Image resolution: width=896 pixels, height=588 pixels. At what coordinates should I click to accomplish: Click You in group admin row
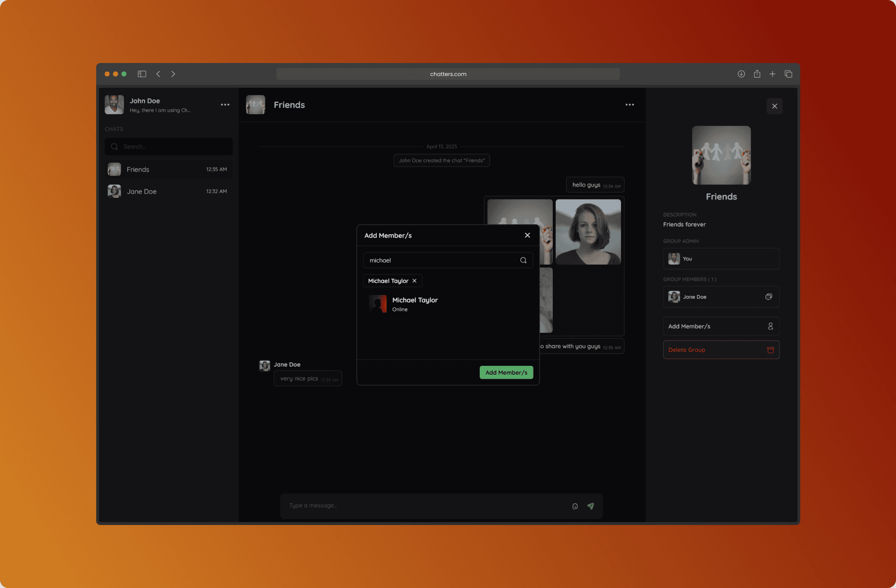tap(721, 259)
